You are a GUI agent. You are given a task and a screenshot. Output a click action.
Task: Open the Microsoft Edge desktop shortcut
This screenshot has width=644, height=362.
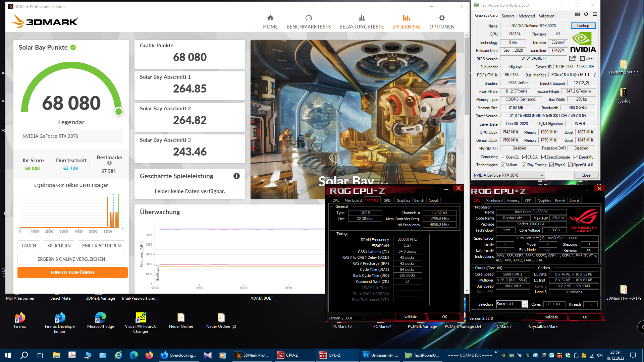(100, 320)
